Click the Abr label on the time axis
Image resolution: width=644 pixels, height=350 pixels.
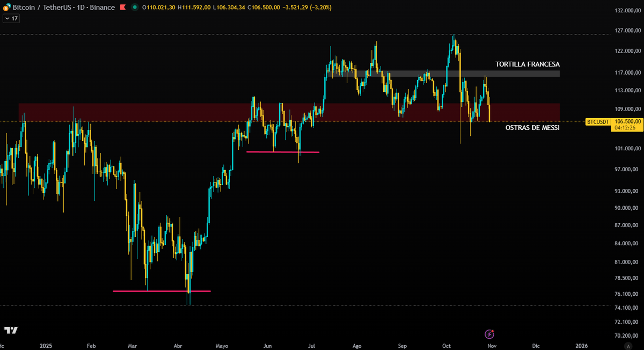(178, 345)
